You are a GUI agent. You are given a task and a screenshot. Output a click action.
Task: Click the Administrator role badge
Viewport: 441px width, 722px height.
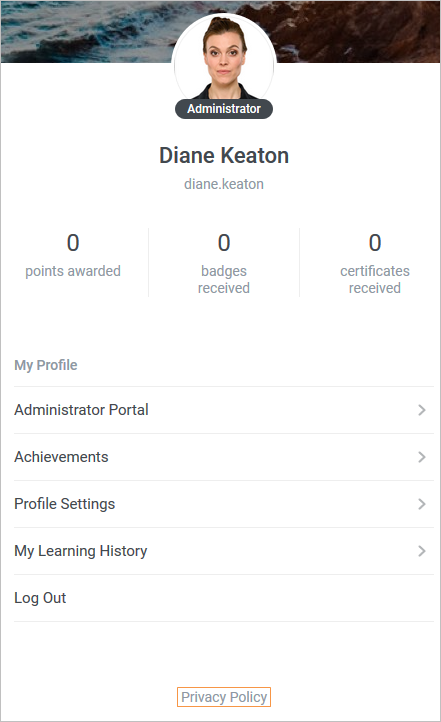224,109
